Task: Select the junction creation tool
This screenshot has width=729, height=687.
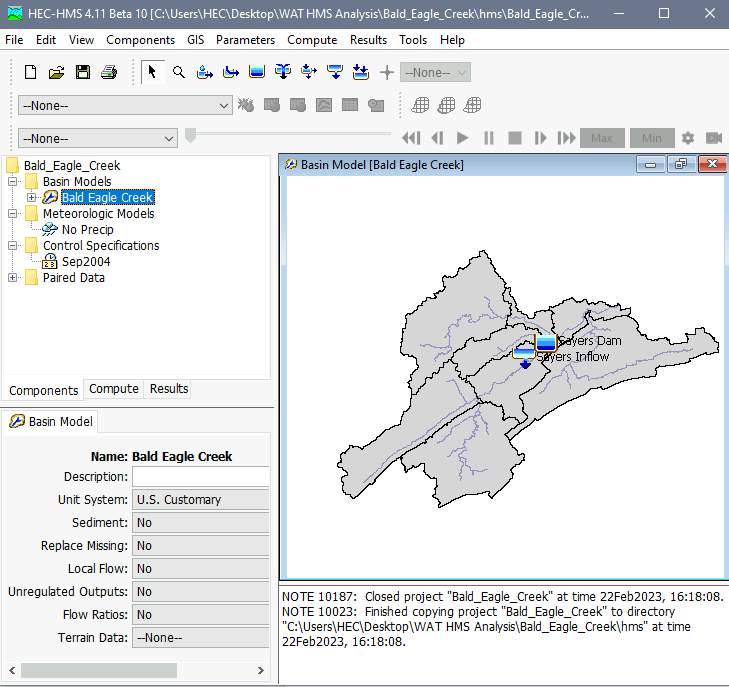Action: (283, 73)
